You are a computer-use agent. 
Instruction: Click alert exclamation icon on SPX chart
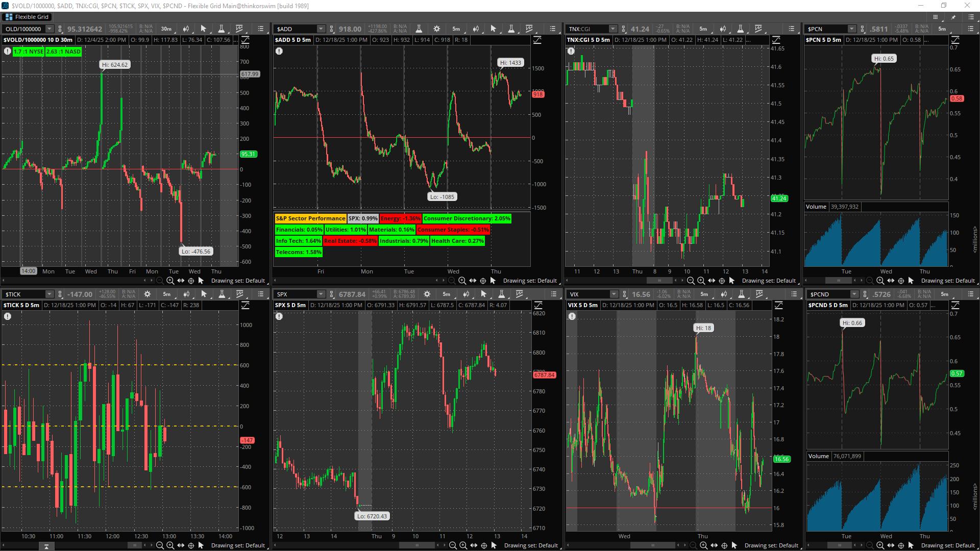pos(279,316)
